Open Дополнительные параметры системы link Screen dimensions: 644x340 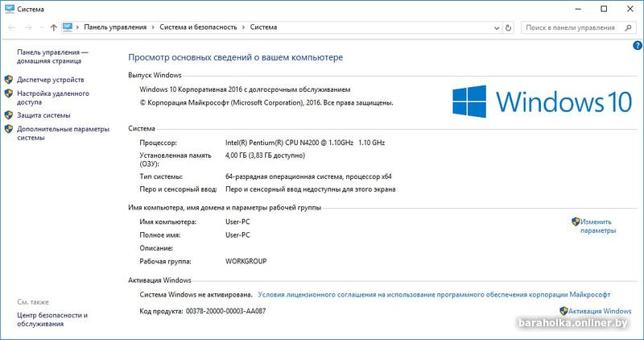(x=64, y=133)
